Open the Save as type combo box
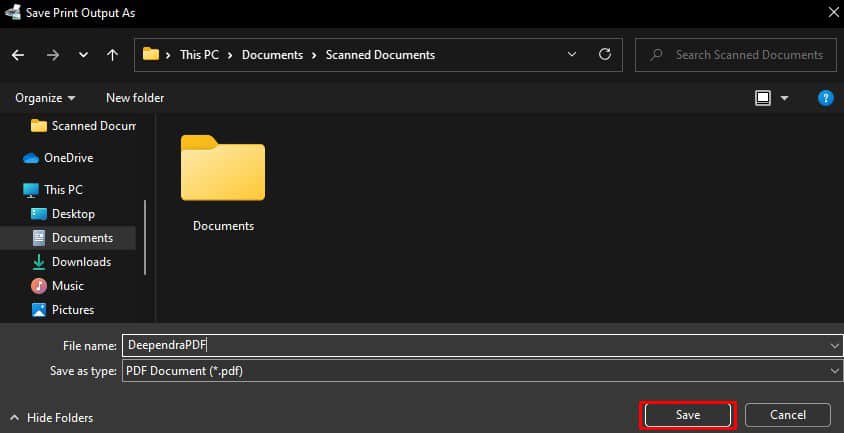This screenshot has height=433, width=844. [482, 371]
